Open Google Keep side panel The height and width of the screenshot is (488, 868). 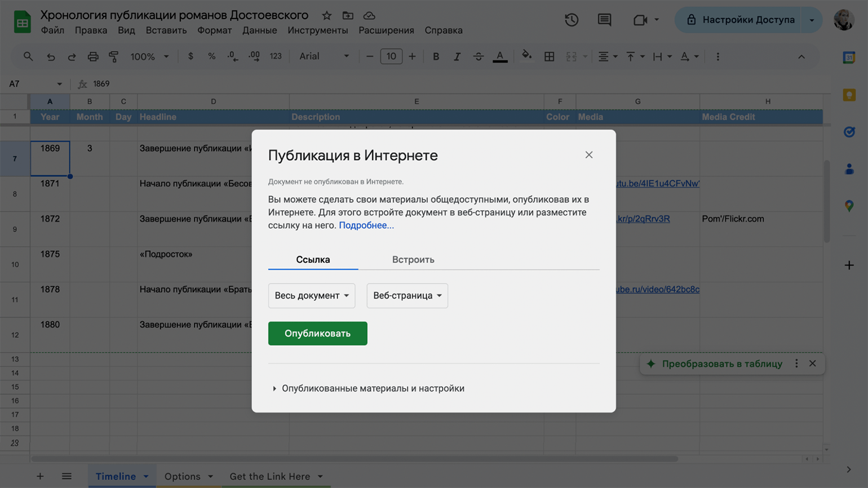coord(849,95)
